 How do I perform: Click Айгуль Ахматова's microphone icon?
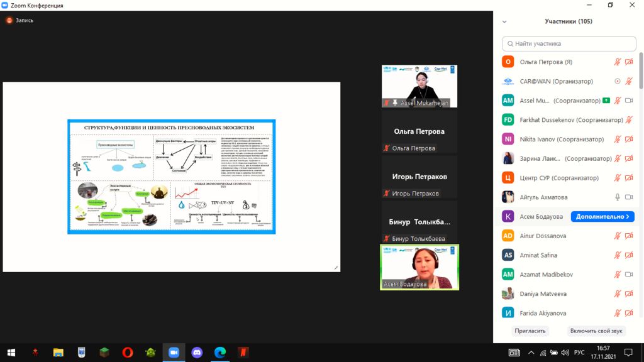coord(618,197)
